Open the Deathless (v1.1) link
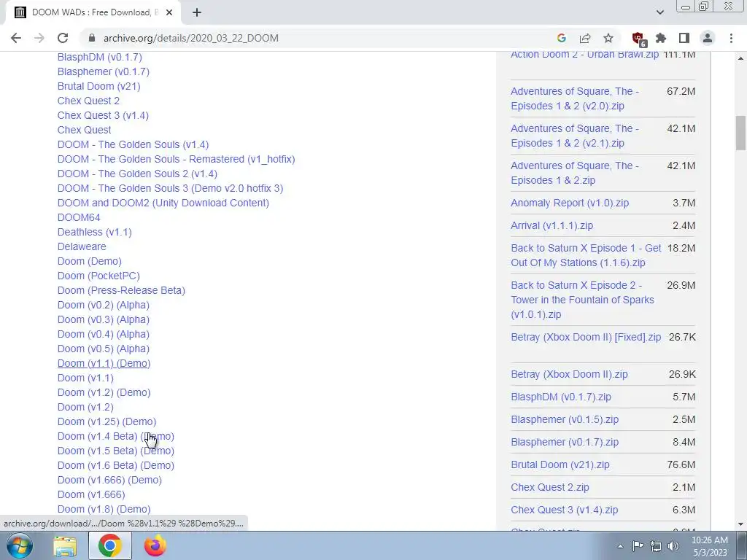747x560 pixels. [94, 232]
